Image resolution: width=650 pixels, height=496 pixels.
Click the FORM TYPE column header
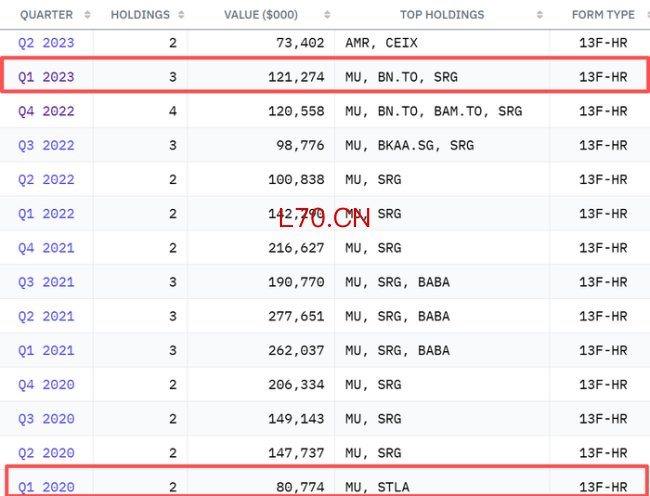(x=603, y=15)
